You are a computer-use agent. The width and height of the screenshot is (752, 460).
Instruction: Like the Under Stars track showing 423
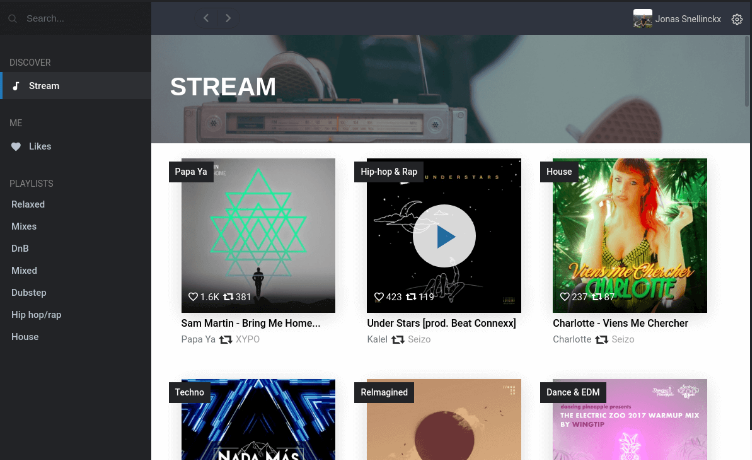point(378,296)
